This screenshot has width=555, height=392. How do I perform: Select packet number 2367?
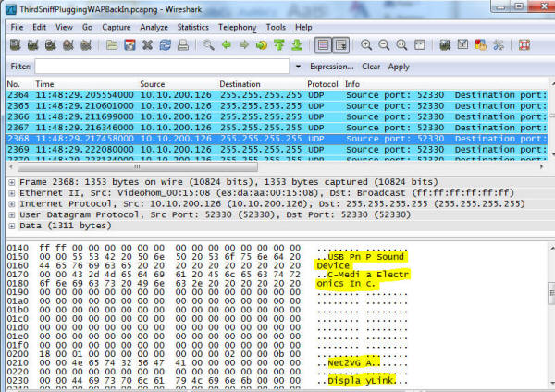pos(277,128)
